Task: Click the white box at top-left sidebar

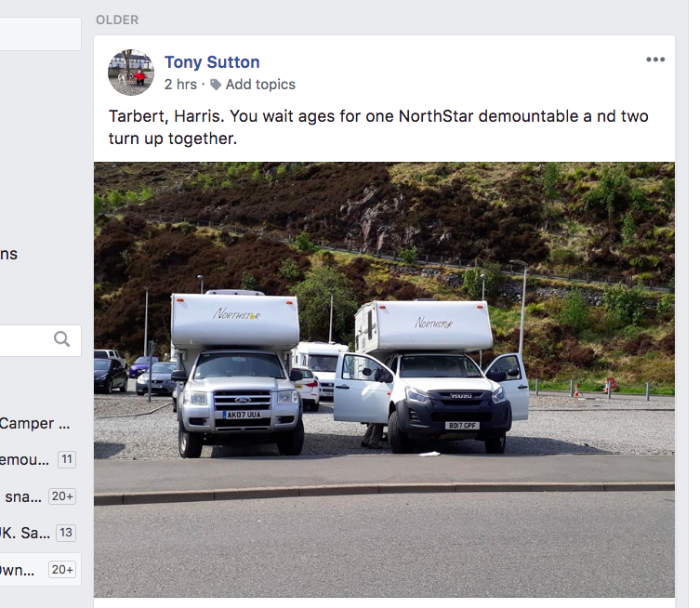Action: [39, 33]
